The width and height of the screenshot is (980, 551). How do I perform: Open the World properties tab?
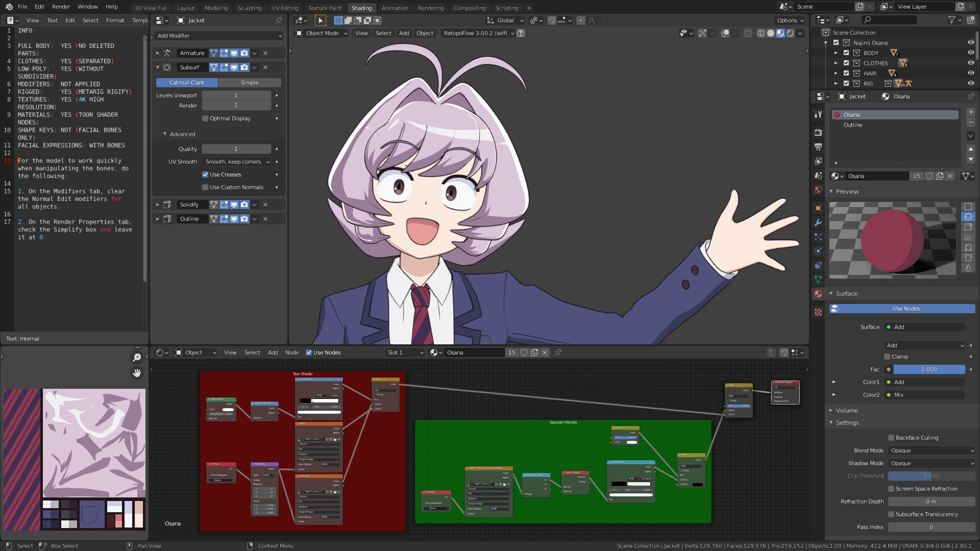pyautogui.click(x=818, y=190)
